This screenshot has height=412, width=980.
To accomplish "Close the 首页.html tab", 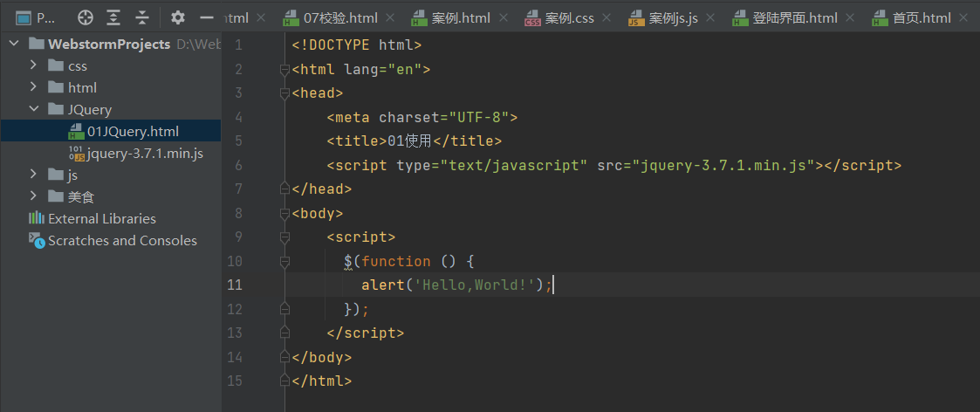I will pos(963,18).
